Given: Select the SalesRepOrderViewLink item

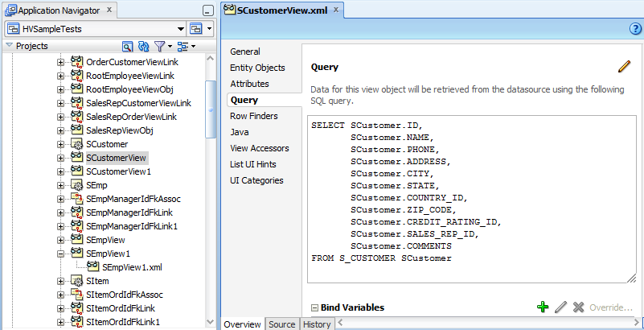Looking at the screenshot, I should 131,117.
